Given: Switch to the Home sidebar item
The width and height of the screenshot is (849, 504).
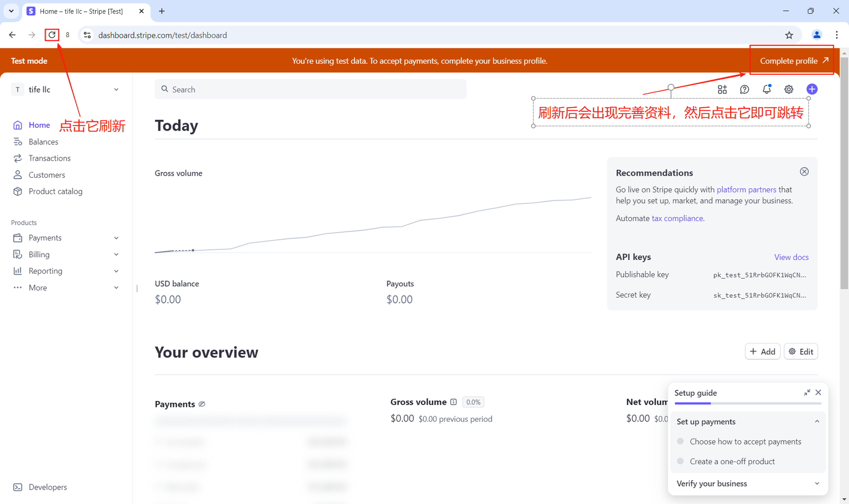Looking at the screenshot, I should [x=39, y=125].
